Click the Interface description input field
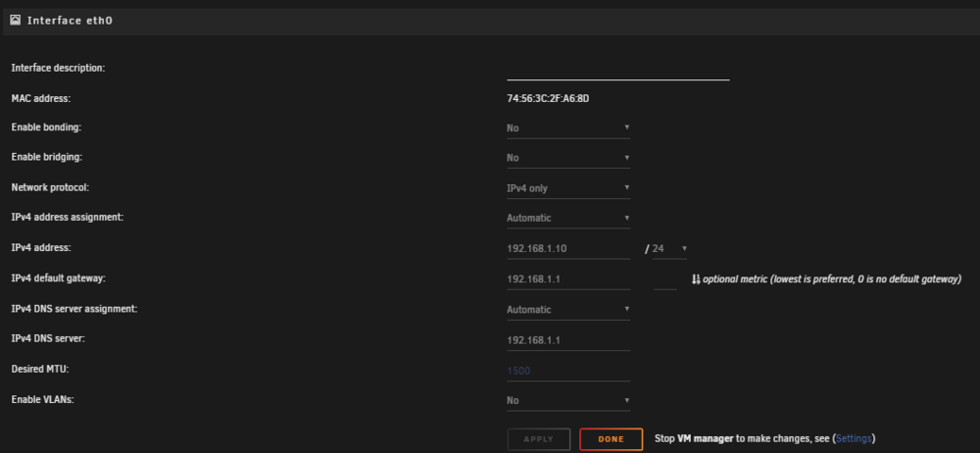 [x=617, y=71]
